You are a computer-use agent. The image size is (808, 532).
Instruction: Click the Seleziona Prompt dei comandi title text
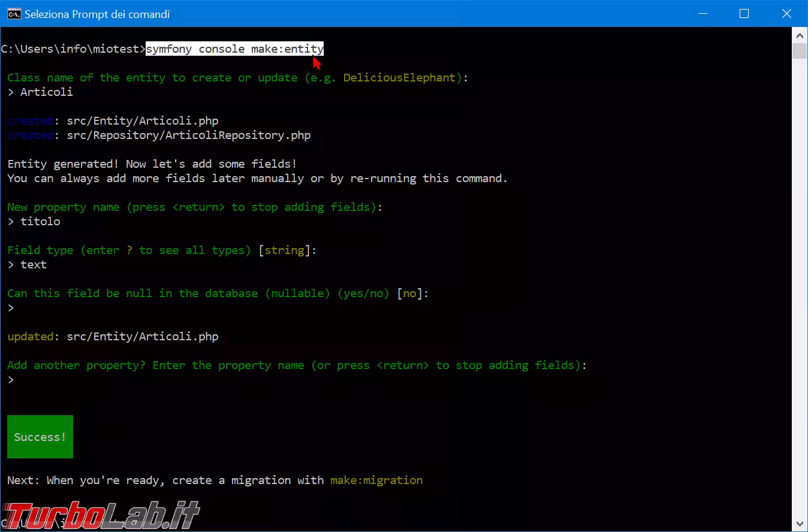(x=97, y=14)
